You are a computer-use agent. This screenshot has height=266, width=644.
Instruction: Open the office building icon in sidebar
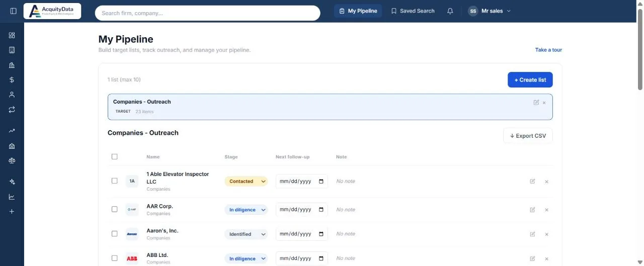click(x=12, y=50)
